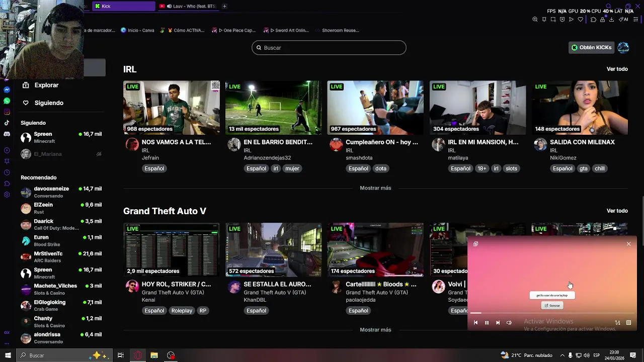644x362 pixels.
Task: Switch to the Kick browser tab
Action: pyautogui.click(x=124, y=6)
